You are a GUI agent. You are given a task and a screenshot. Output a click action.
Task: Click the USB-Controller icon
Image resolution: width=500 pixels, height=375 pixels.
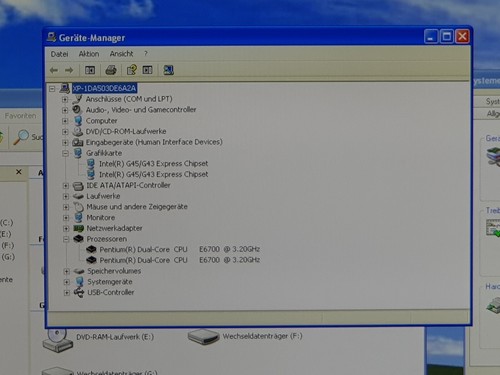(x=79, y=293)
